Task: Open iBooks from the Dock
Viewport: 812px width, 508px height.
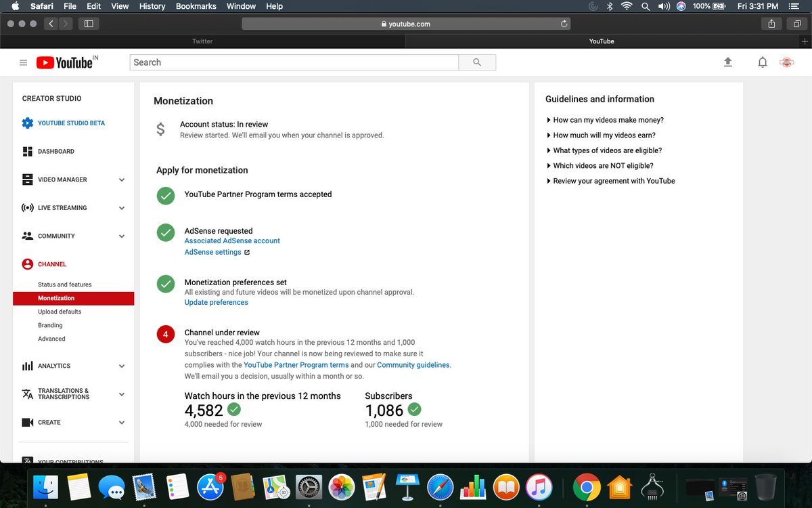Action: click(x=506, y=486)
